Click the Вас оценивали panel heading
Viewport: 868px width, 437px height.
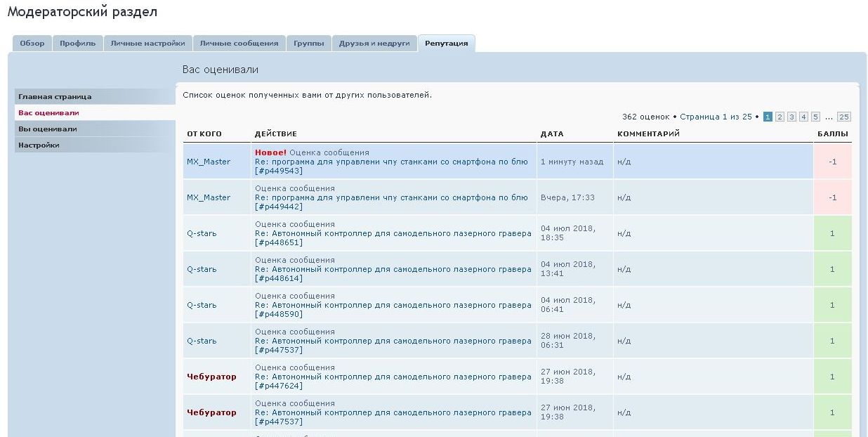[x=221, y=70]
